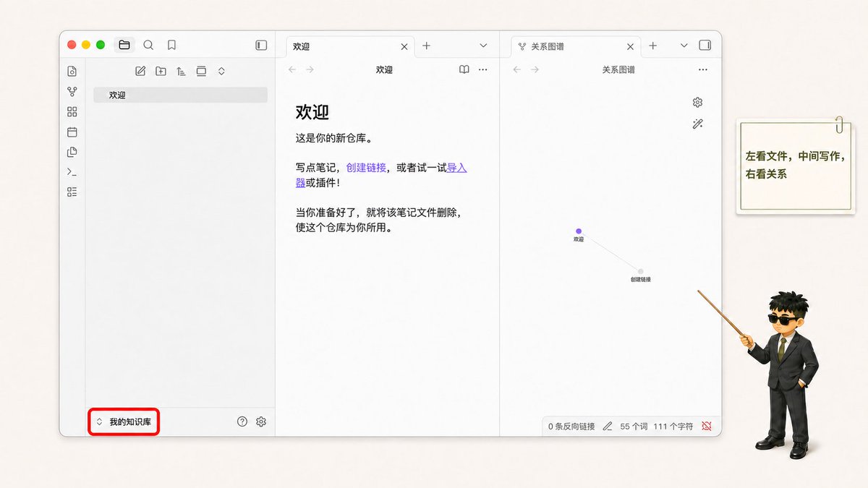Open the search magnifier in sidebar header
The width and height of the screenshot is (868, 488).
[148, 45]
